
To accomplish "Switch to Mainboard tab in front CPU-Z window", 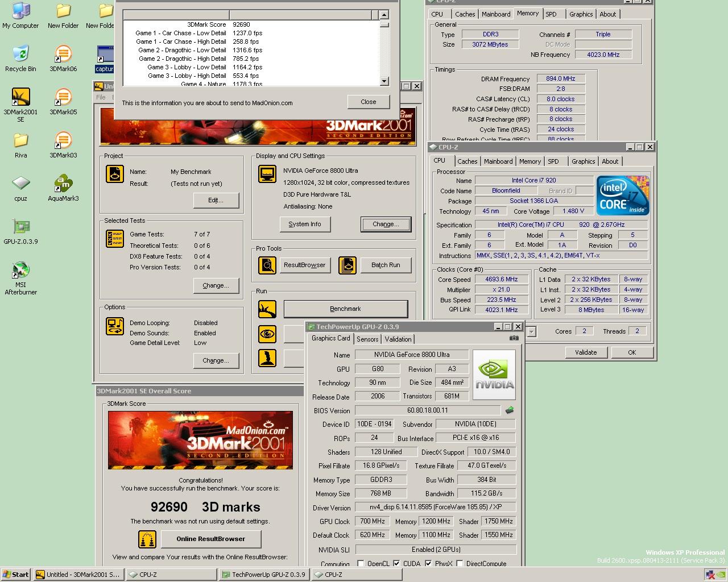I will pyautogui.click(x=498, y=161).
